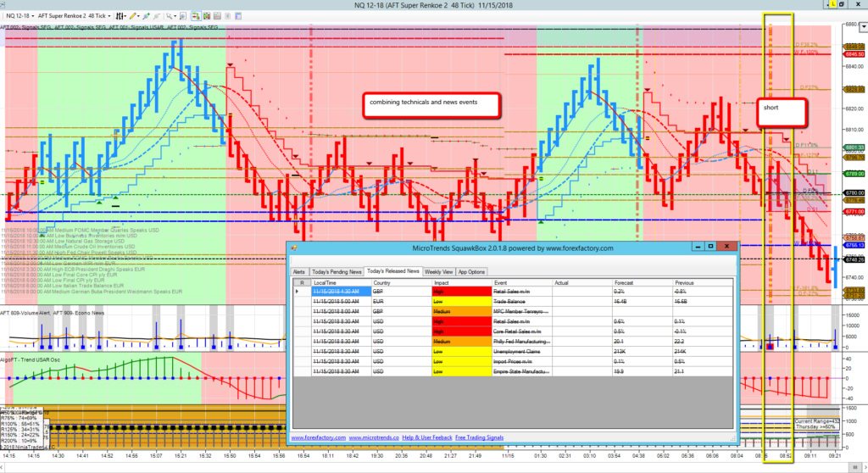
Task: Click the EUR country cell
Action: pyautogui.click(x=401, y=301)
